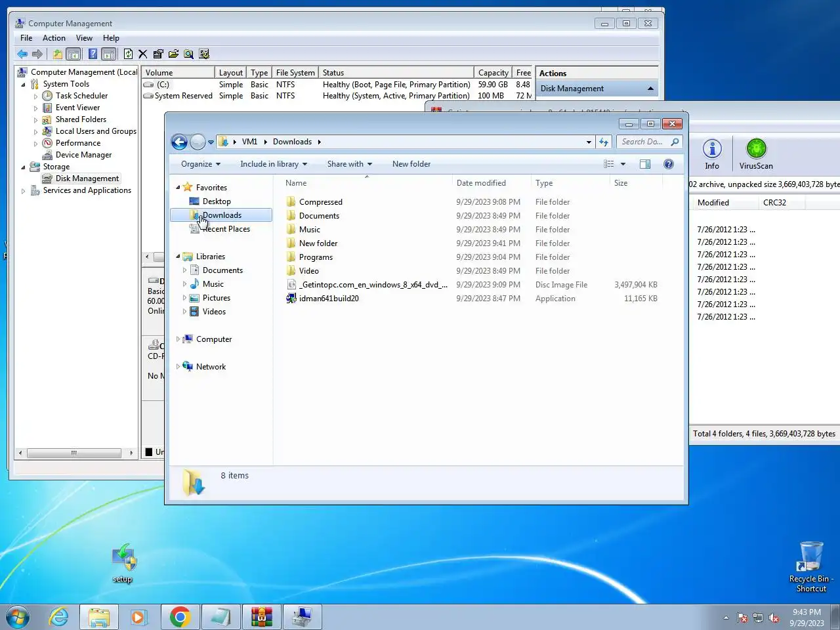The width and height of the screenshot is (840, 630).
Task: Sort files by the Name column header
Action: click(366, 183)
